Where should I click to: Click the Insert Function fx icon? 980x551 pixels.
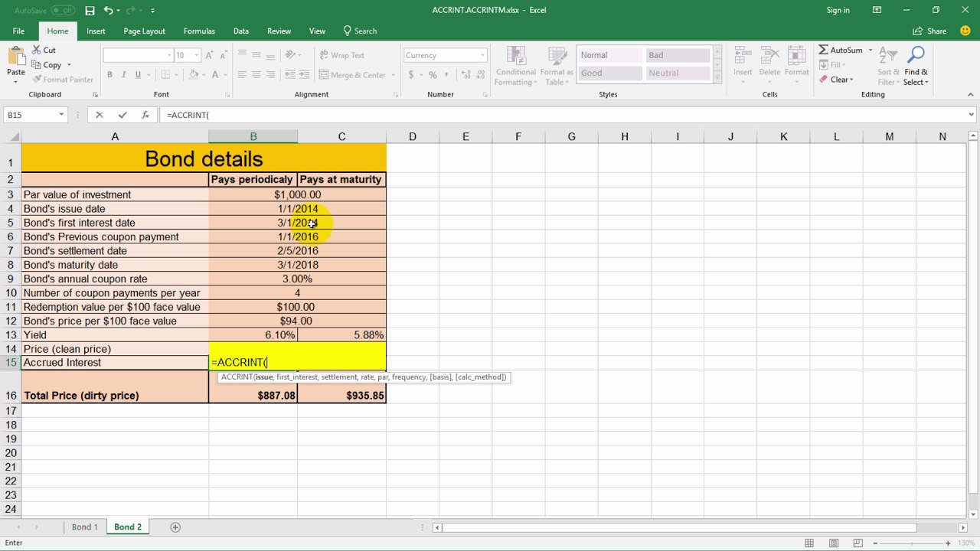click(145, 115)
